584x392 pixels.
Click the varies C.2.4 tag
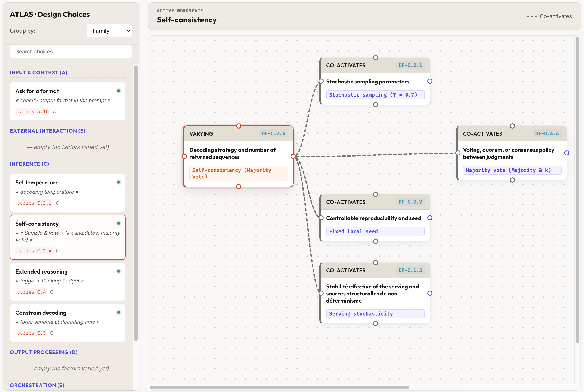tap(34, 251)
